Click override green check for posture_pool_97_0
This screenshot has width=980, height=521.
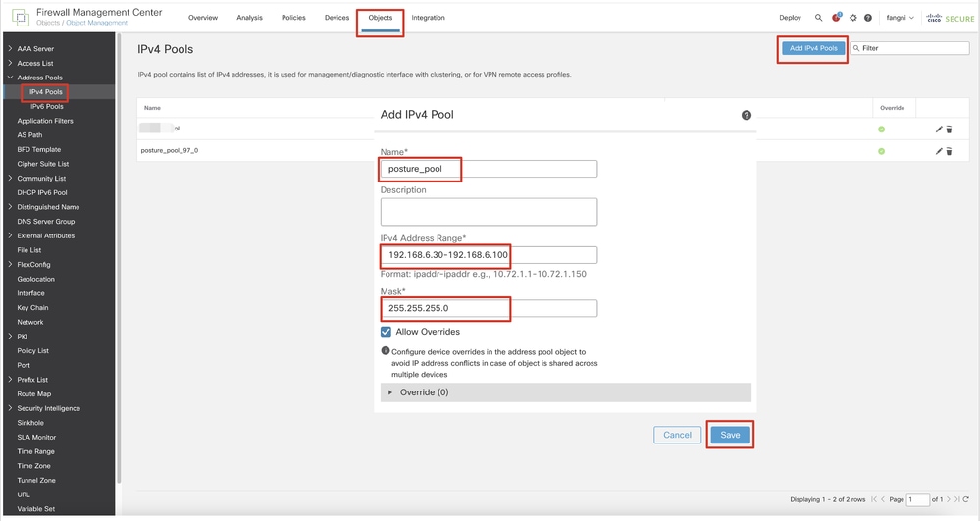(881, 151)
